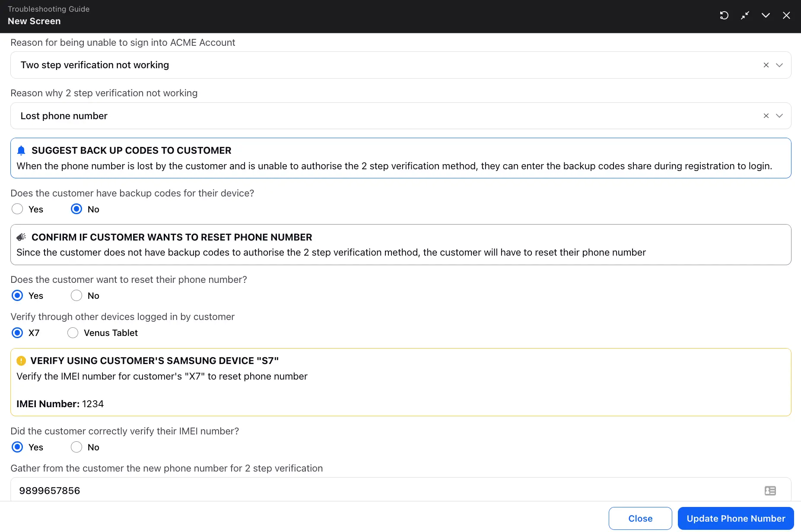
Task: Open the sign-in reason dropdown
Action: [780, 65]
